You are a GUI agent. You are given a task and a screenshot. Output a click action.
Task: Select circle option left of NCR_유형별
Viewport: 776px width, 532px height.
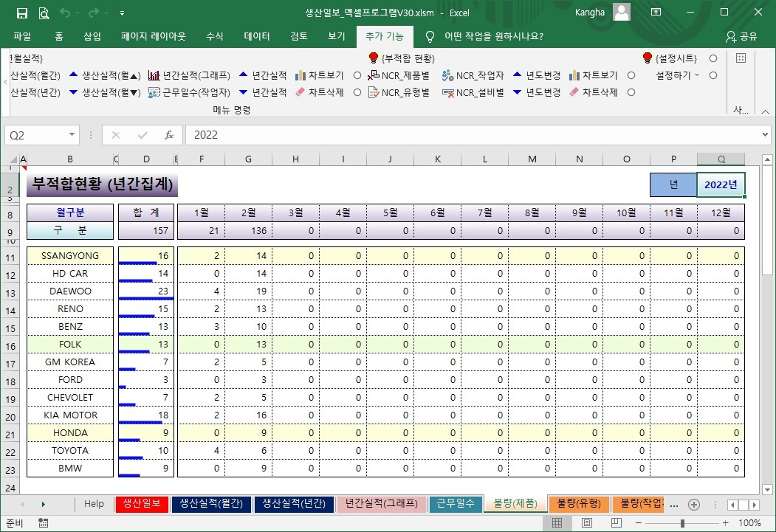(357, 92)
